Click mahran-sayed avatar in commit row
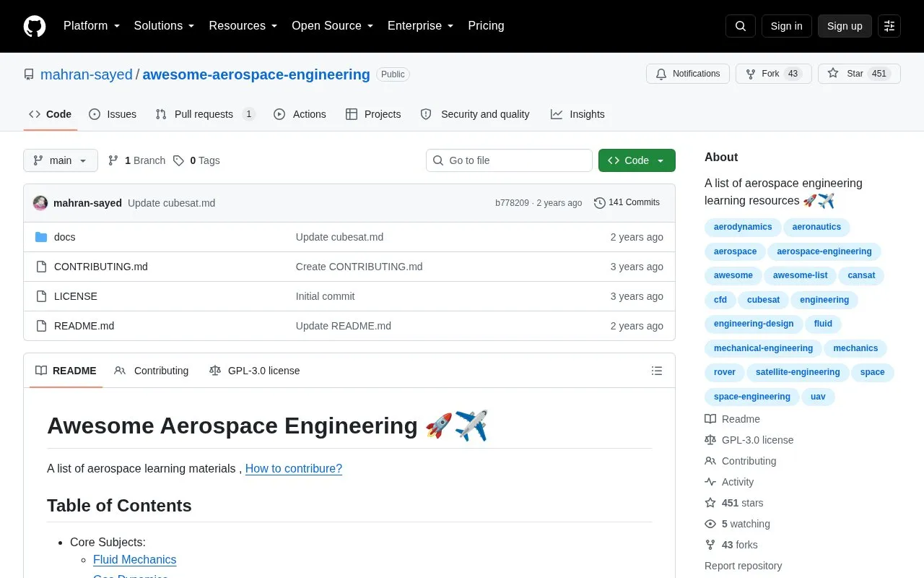Screen dimensions: 924x578 (40, 203)
